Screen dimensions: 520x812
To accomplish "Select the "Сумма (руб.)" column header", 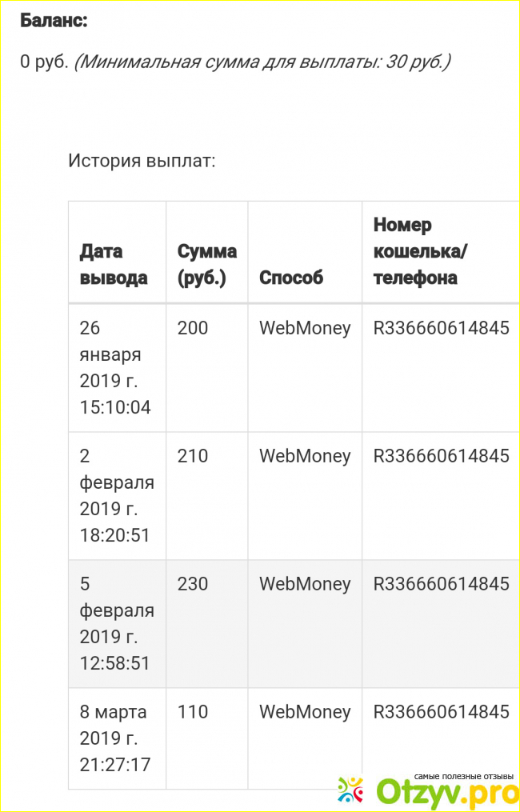I will click(x=206, y=264).
